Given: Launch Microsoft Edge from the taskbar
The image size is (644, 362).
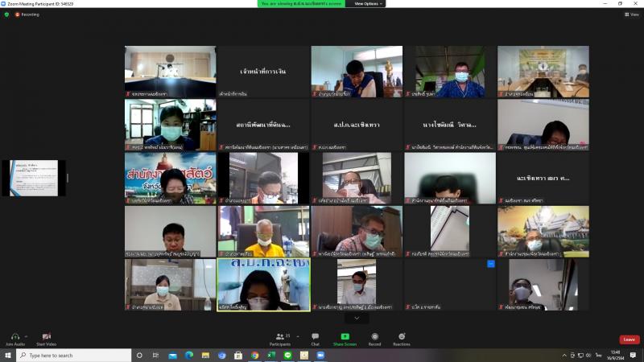Looking at the screenshot, I should [189, 355].
